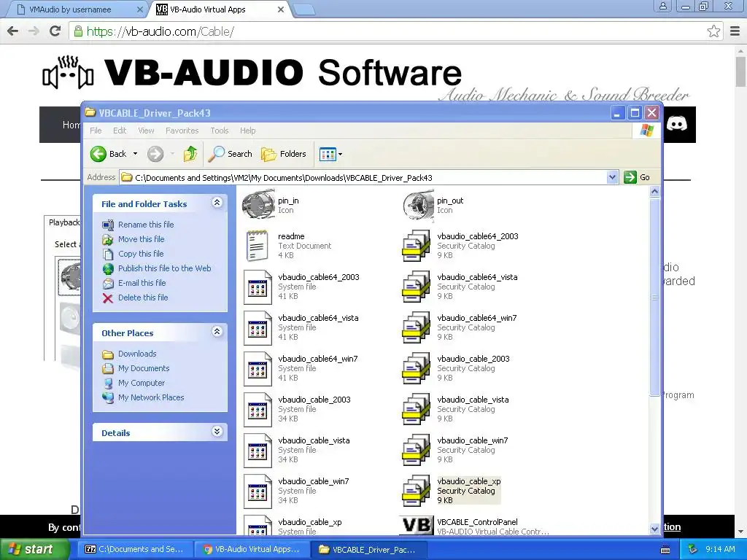Image resolution: width=747 pixels, height=560 pixels.
Task: Collapse the Other Places panel
Action: click(x=217, y=332)
